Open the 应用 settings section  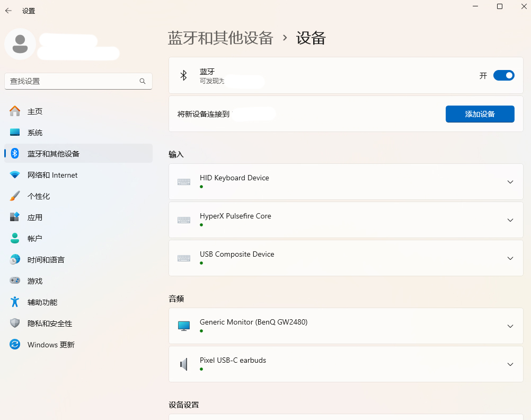[35, 217]
